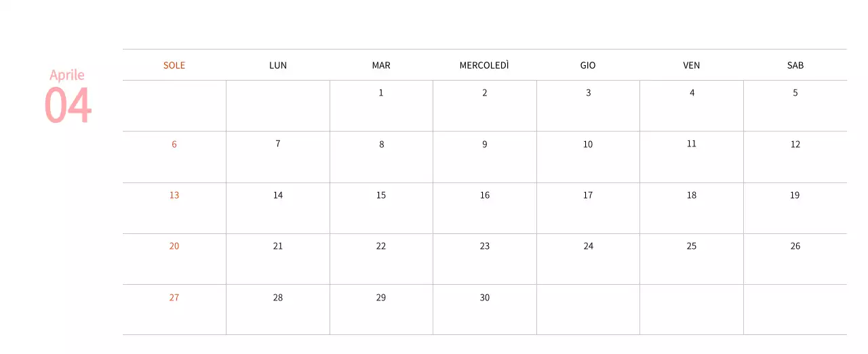This screenshot has width=868, height=354.
Task: Select April 5 on Saturday
Action: [x=795, y=93]
